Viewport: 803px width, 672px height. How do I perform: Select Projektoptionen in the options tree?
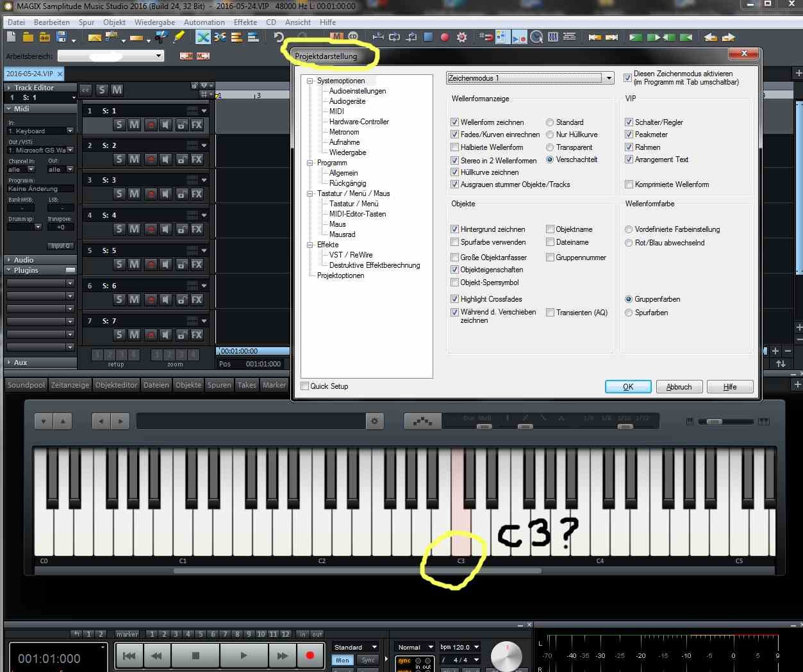[x=340, y=275]
